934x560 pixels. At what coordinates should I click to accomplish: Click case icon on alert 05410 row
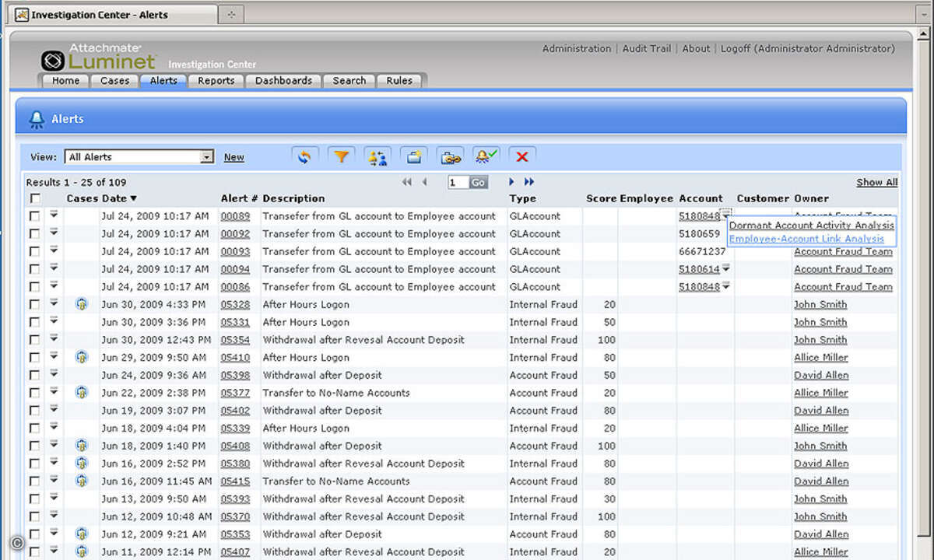tap(81, 357)
